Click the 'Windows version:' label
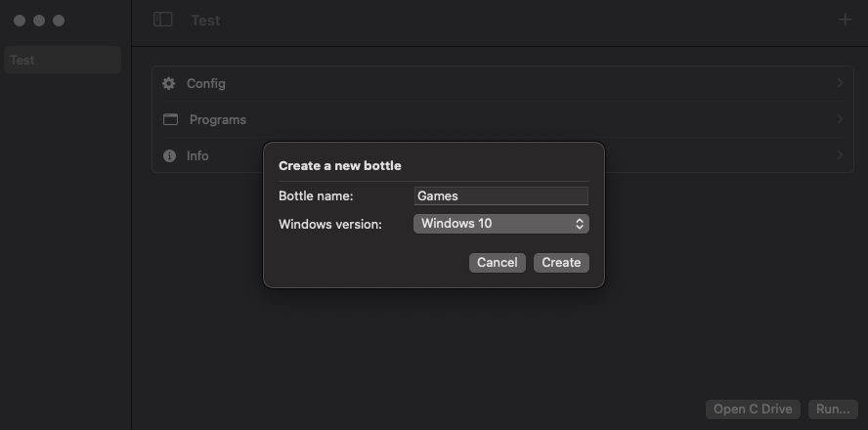This screenshot has width=868, height=430. (x=330, y=224)
